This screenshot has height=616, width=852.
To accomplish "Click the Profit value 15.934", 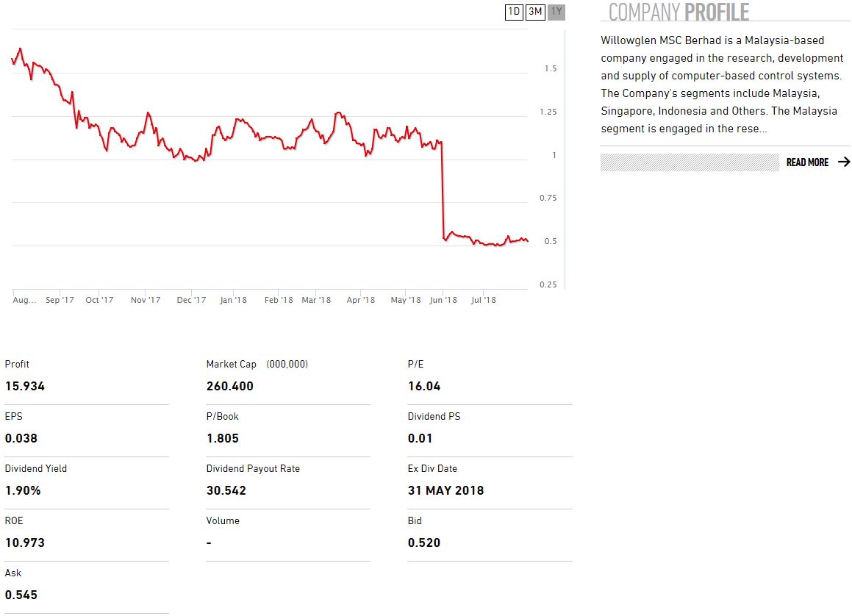I will point(25,387).
